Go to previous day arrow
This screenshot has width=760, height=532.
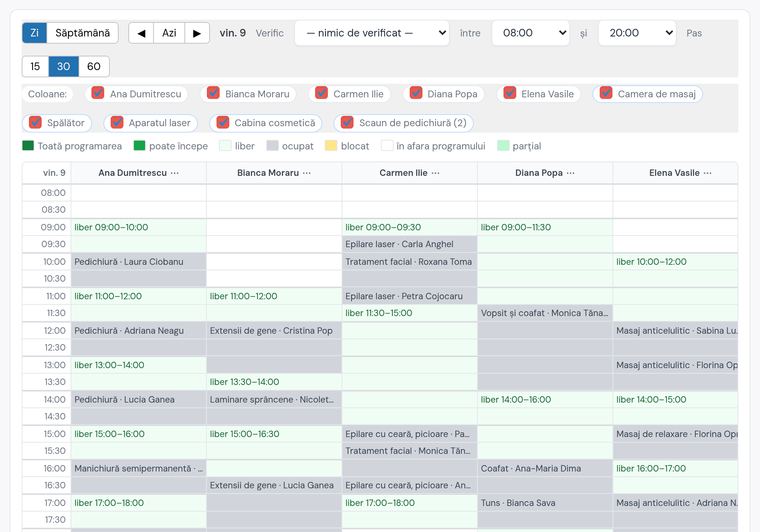[141, 33]
